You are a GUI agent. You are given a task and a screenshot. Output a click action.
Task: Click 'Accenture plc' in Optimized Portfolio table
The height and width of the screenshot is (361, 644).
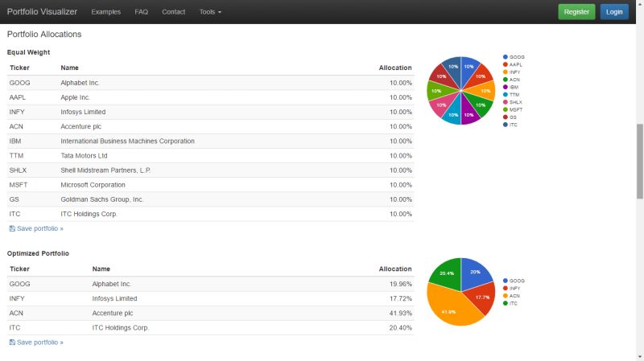pyautogui.click(x=113, y=313)
